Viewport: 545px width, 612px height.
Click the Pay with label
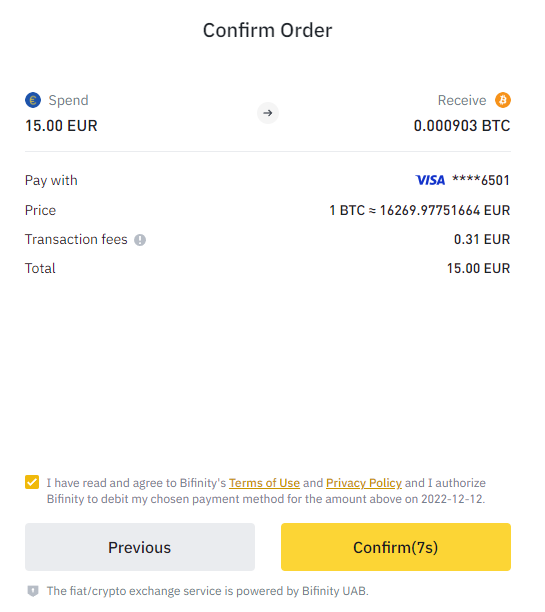click(x=51, y=181)
